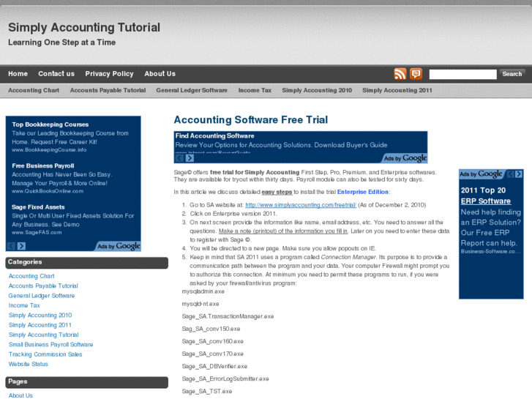Select Accounting Chart in secondary nav bar
532x399 pixels.
(34, 90)
